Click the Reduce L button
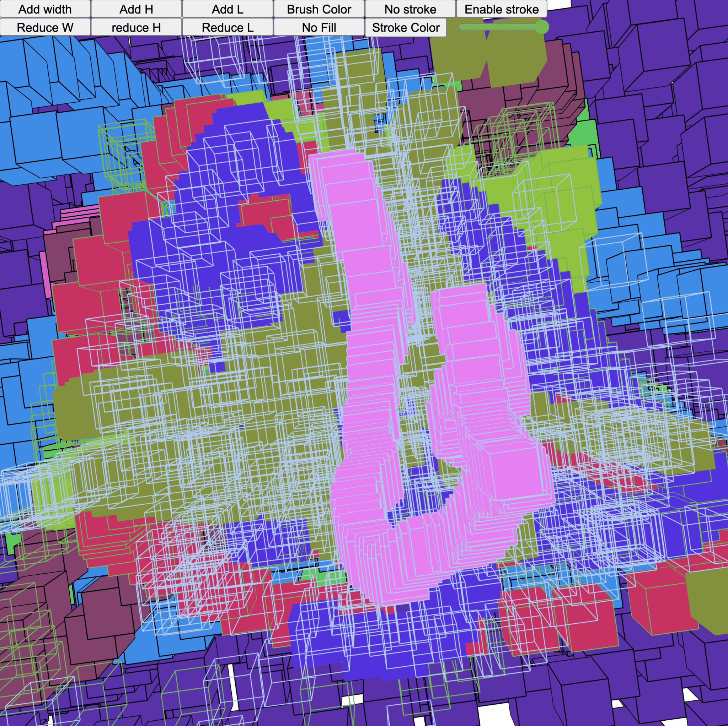Screen dimensions: 728x726 (227, 27)
